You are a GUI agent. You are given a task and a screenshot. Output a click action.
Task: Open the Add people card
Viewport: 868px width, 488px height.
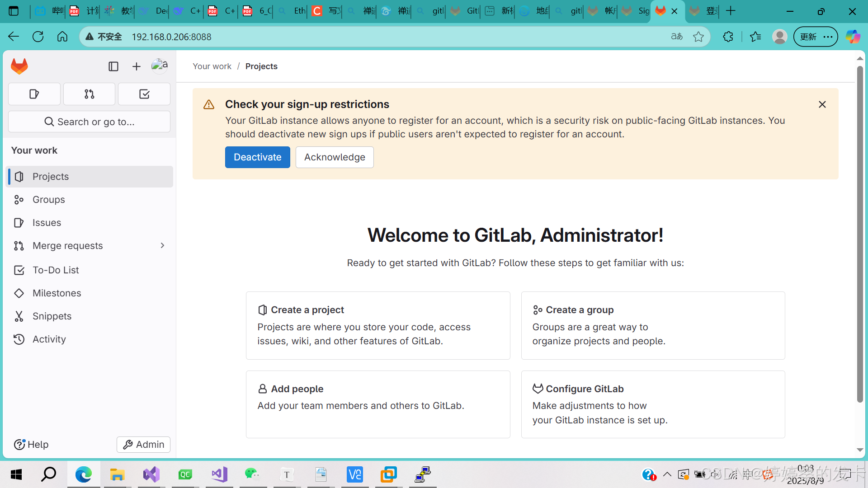tap(378, 404)
